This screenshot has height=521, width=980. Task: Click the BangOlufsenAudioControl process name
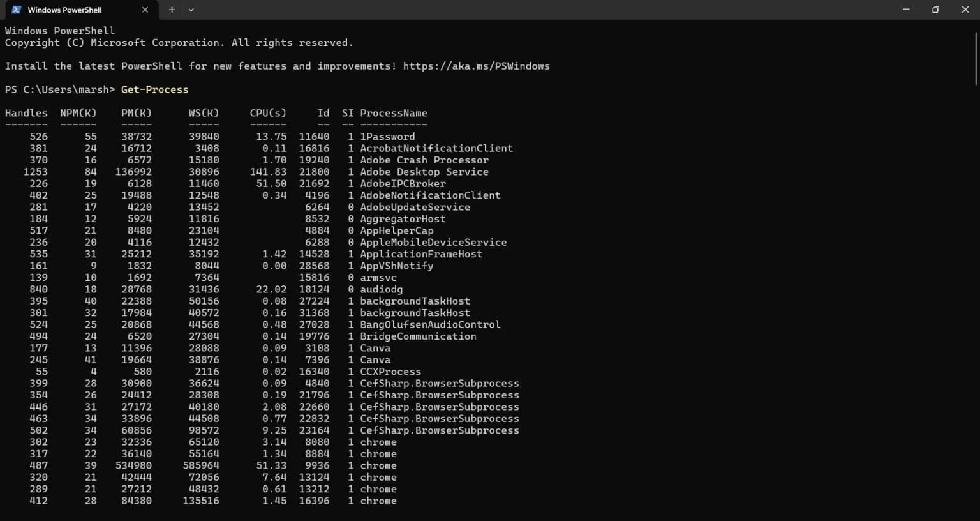click(x=430, y=324)
